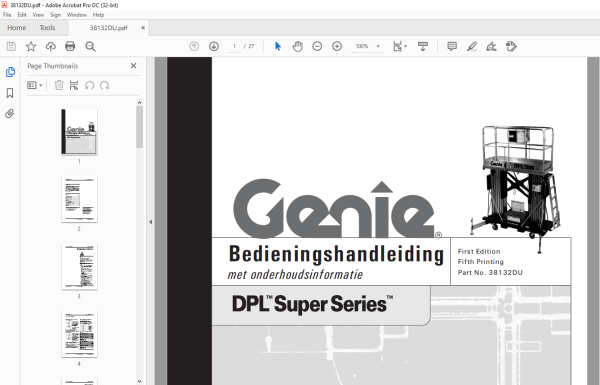Viewport: 600px width, 385px height.
Task: Open the Edit menu
Action: [x=22, y=15]
